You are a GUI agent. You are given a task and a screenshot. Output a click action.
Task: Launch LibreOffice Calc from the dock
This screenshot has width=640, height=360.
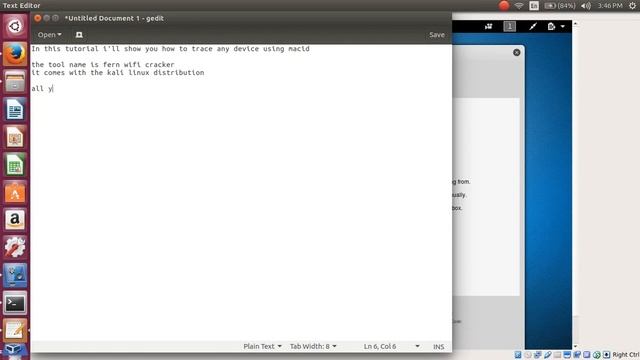pyautogui.click(x=15, y=164)
